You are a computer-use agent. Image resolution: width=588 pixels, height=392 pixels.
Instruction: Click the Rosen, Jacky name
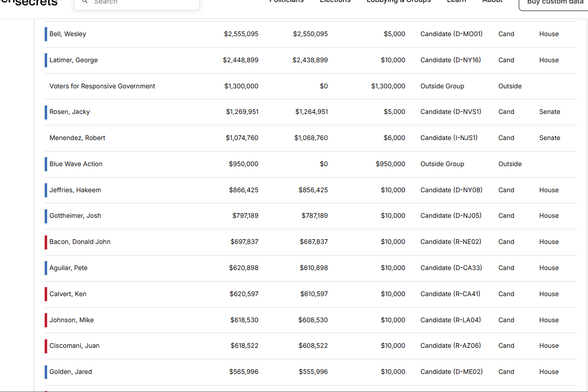pyautogui.click(x=69, y=112)
